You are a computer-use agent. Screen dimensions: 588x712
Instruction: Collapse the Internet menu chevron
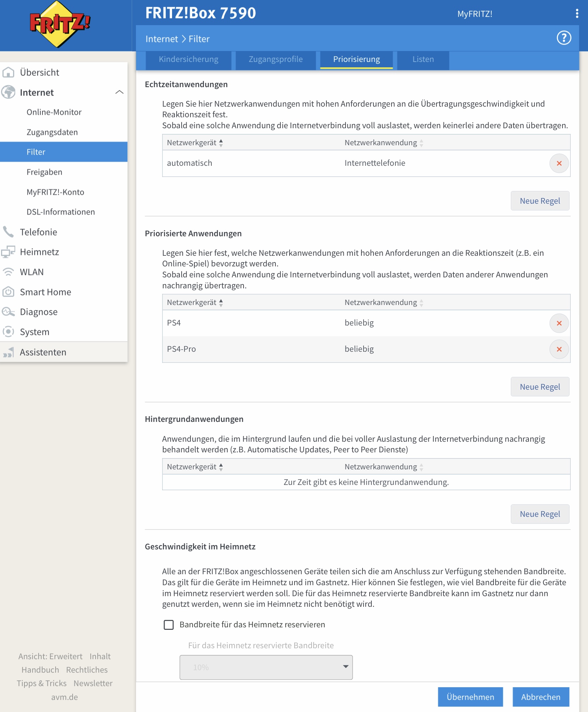119,92
